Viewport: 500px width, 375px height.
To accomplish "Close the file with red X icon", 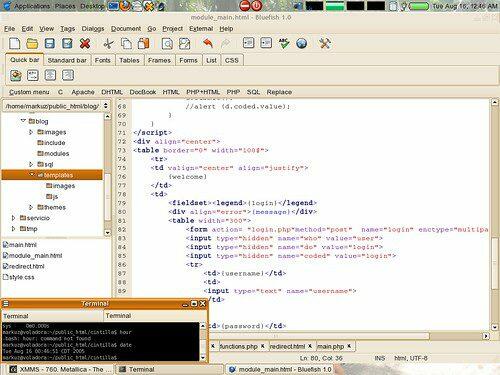I will 85,43.
